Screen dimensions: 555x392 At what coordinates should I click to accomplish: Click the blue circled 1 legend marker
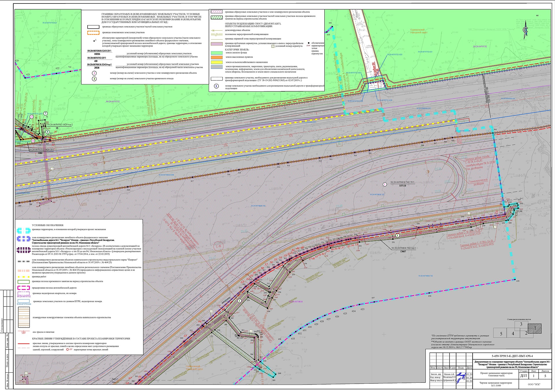coord(216,86)
